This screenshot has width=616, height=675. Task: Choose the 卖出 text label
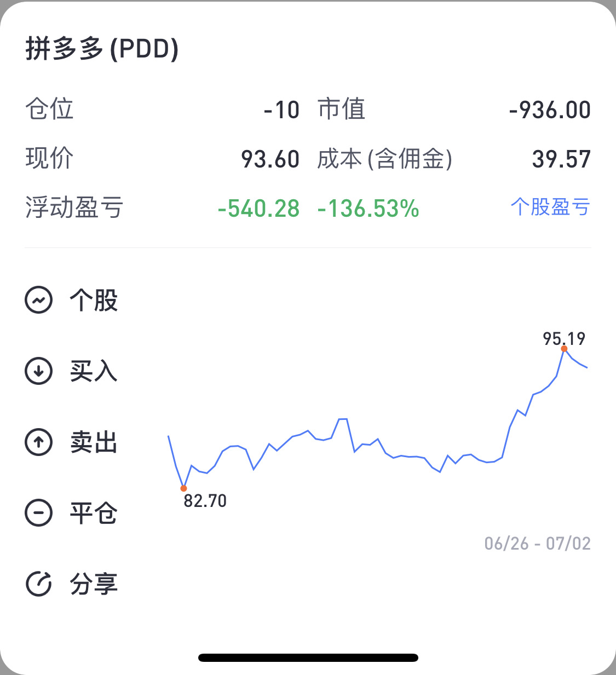94,442
